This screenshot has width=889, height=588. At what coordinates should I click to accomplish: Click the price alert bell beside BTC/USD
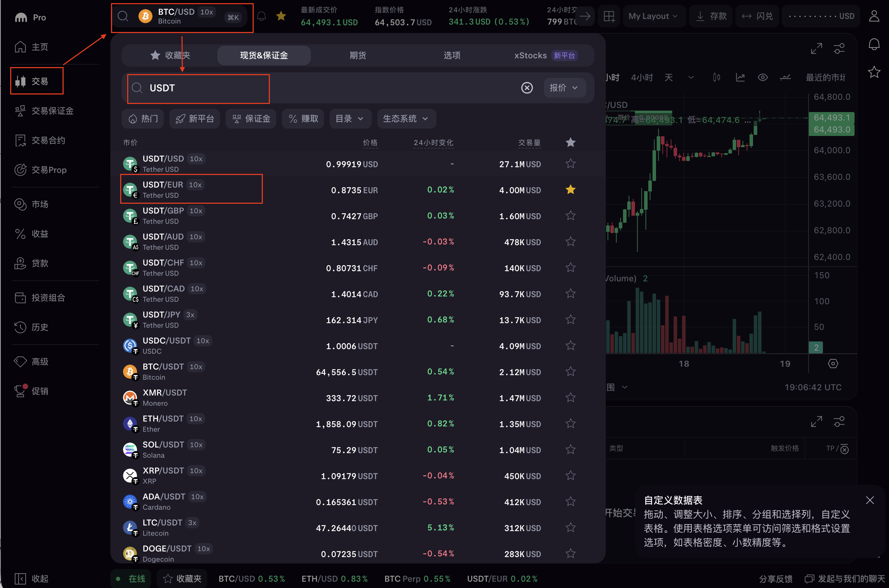coord(261,16)
